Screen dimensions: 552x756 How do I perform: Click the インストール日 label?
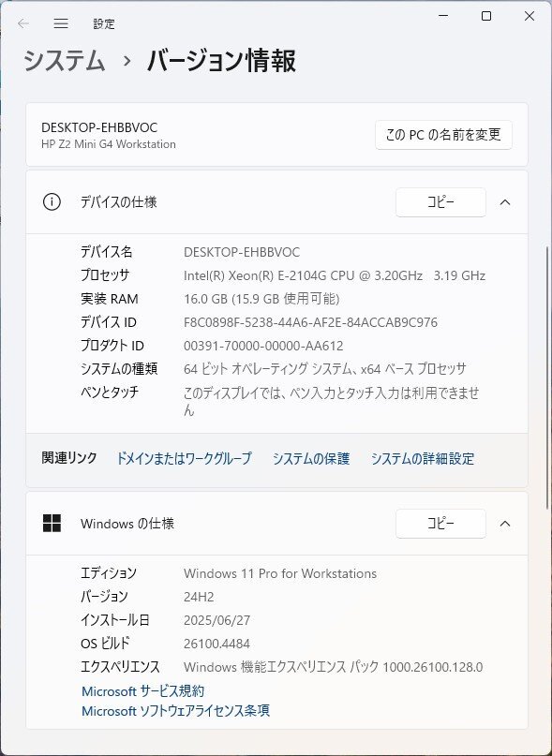[115, 620]
